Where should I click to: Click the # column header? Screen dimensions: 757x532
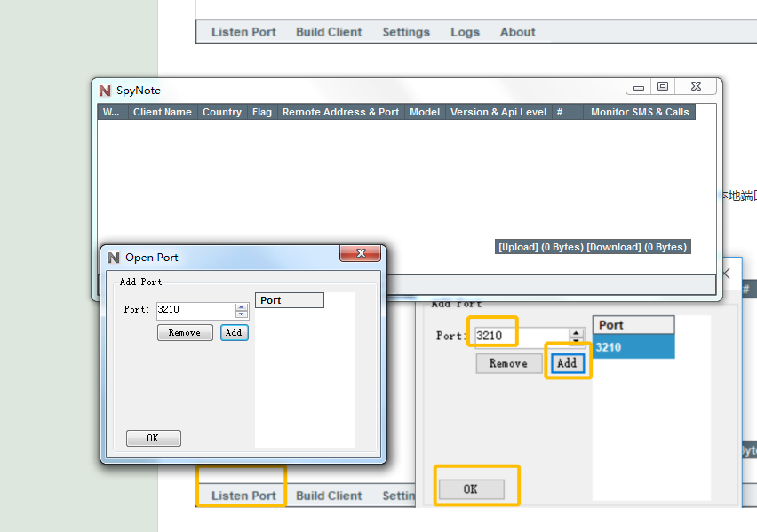567,112
